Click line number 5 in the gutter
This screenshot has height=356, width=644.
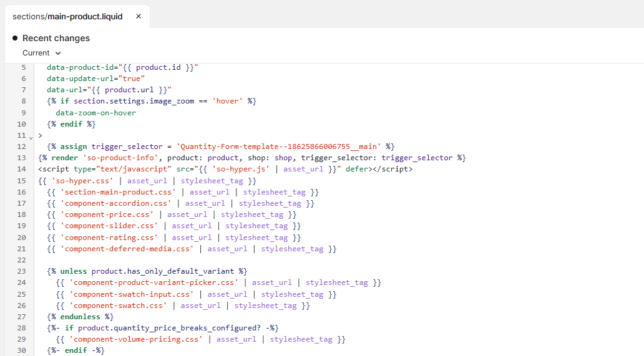pos(24,67)
